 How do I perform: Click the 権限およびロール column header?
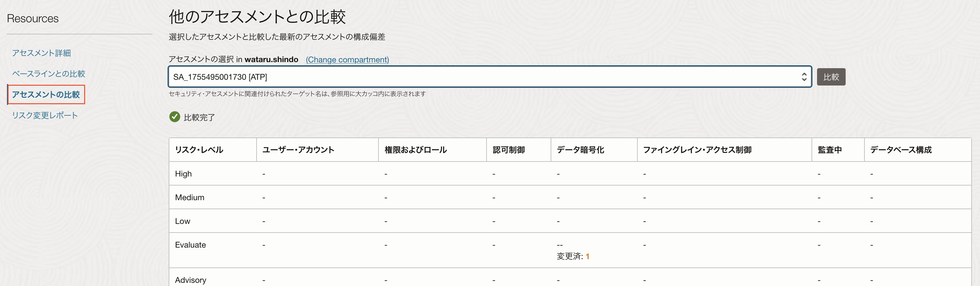pos(415,150)
